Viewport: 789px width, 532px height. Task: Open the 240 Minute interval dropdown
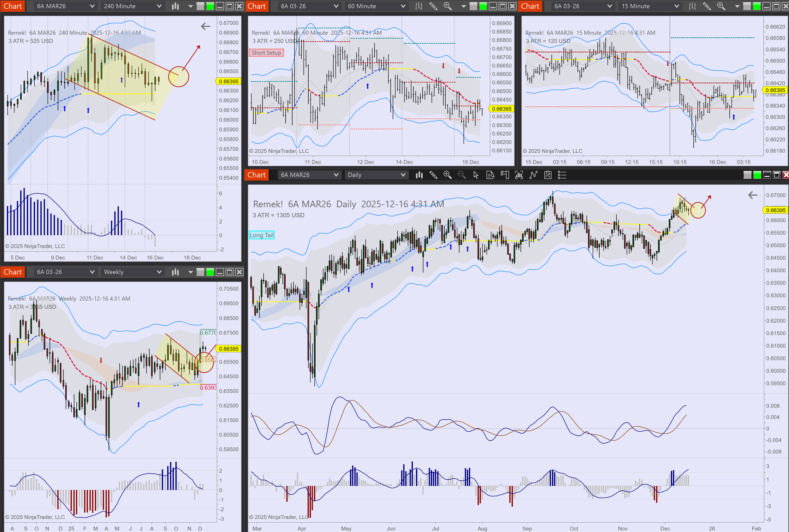132,6
